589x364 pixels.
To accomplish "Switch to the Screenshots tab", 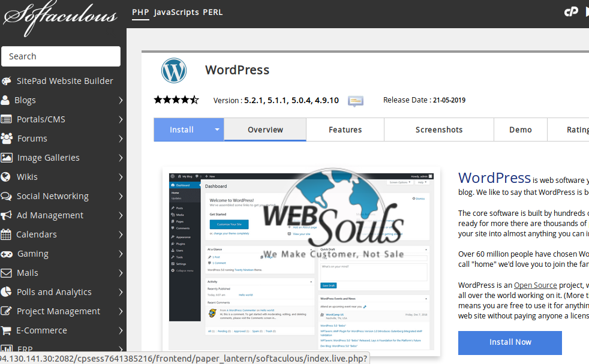I will 438,130.
